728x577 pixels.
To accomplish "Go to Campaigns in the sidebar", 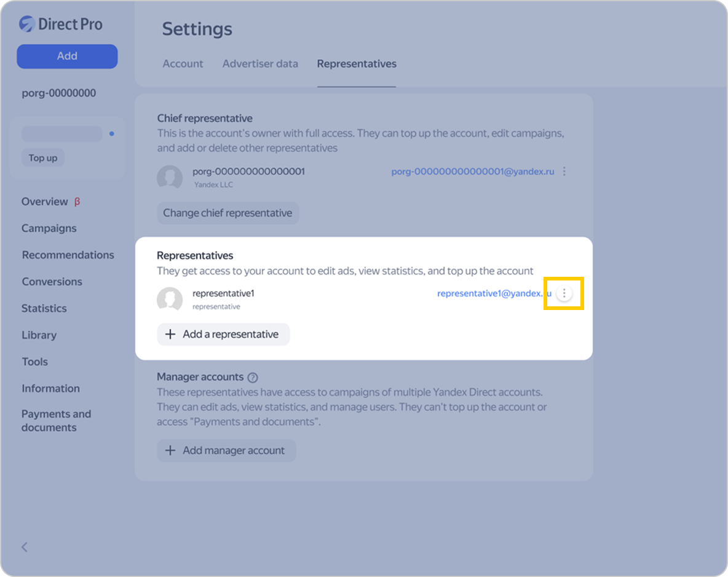I will point(49,228).
